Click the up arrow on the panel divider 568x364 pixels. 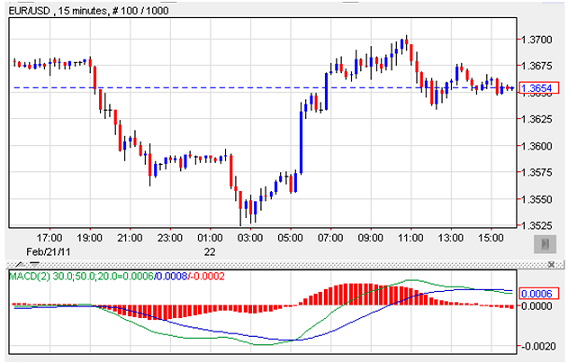[x=21, y=264]
